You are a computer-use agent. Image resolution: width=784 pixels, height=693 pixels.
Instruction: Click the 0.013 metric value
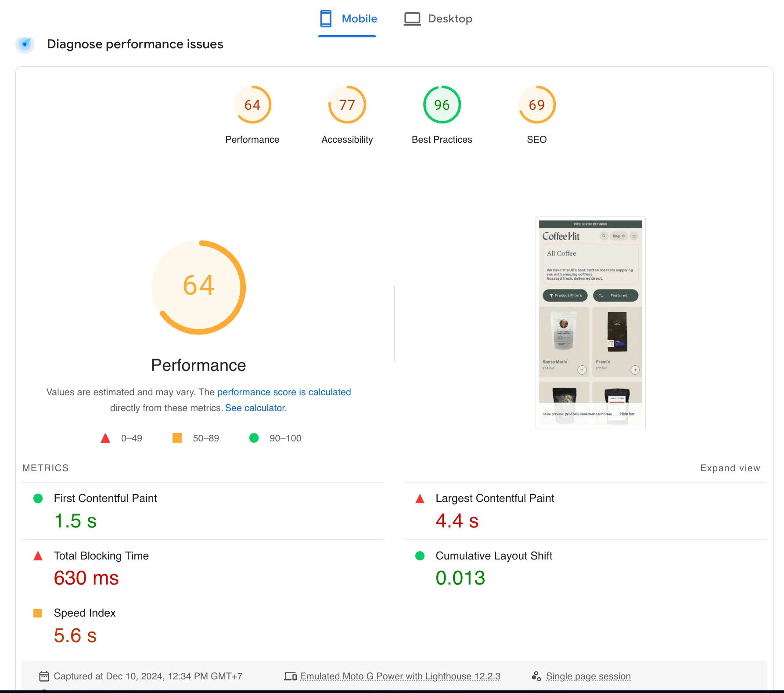460,578
